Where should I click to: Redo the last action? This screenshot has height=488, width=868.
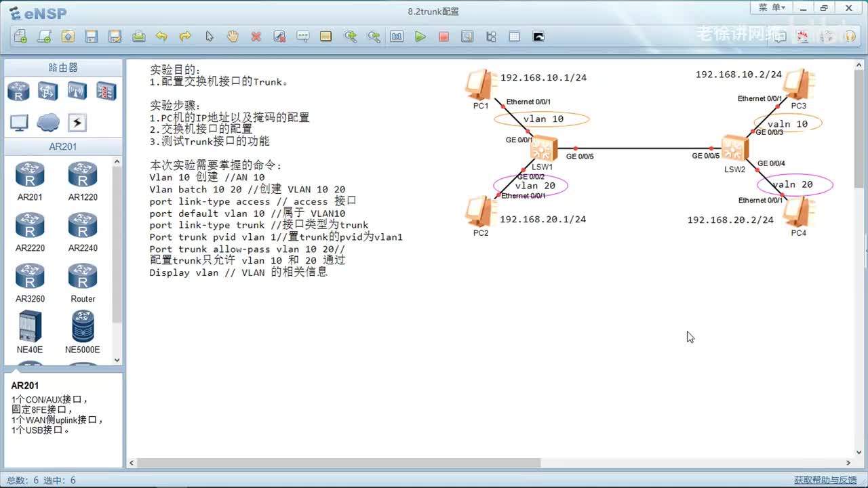point(185,37)
